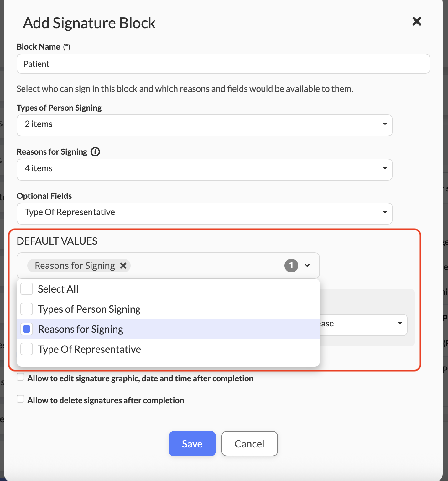
Task: Click the Reasons for Signing info icon
Action: click(95, 152)
